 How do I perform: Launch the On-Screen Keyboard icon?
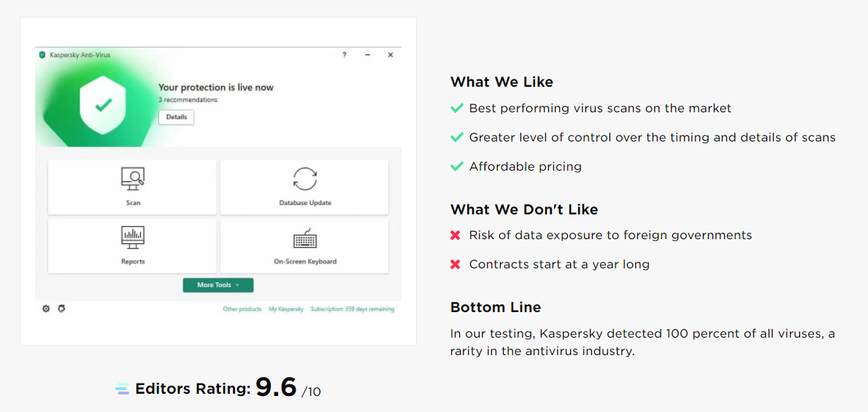[305, 238]
